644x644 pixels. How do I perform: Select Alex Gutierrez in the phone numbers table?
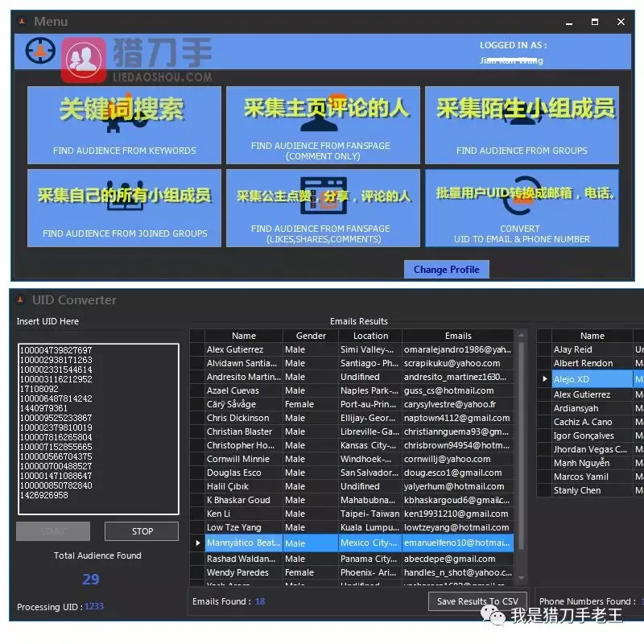(592, 394)
